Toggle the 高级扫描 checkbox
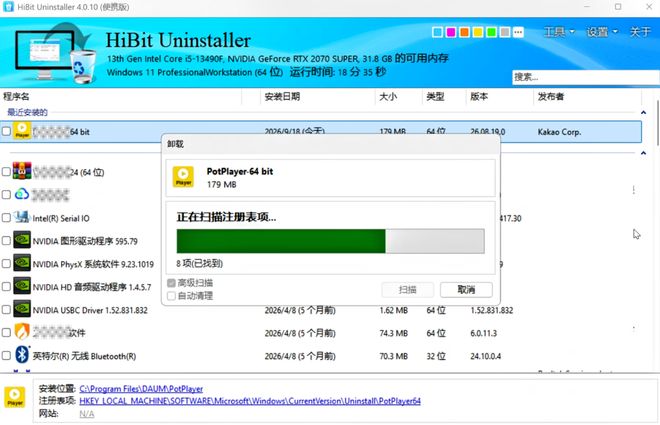Image resolution: width=660 pixels, height=425 pixels. click(x=171, y=283)
